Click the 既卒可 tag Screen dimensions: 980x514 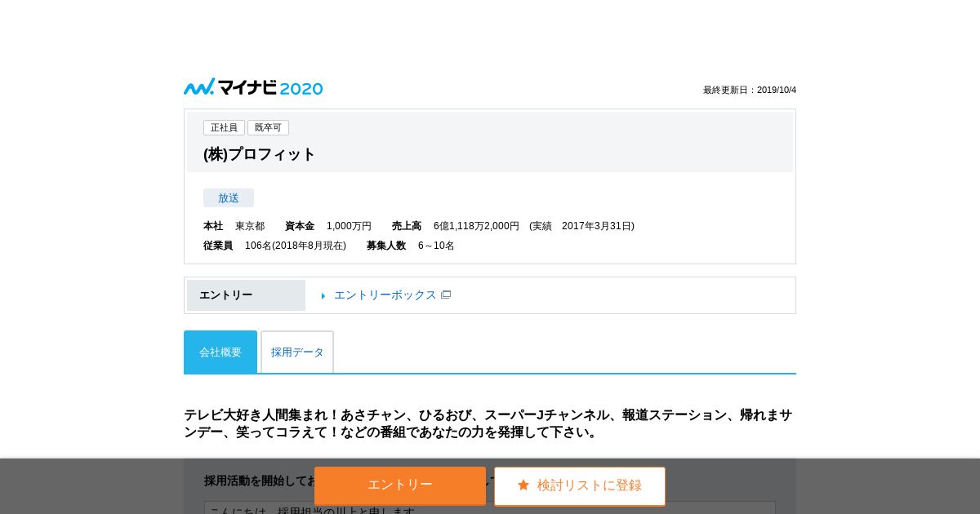pyautogui.click(x=268, y=128)
